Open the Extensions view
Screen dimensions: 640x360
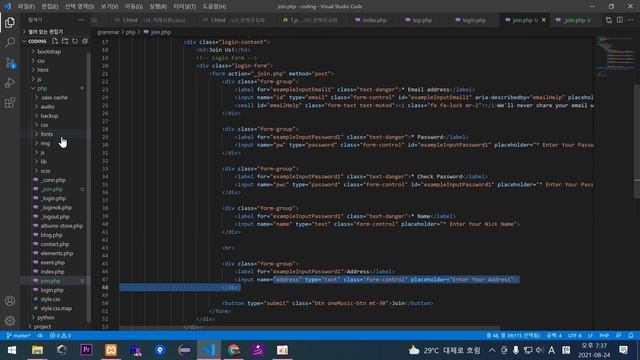click(10, 102)
